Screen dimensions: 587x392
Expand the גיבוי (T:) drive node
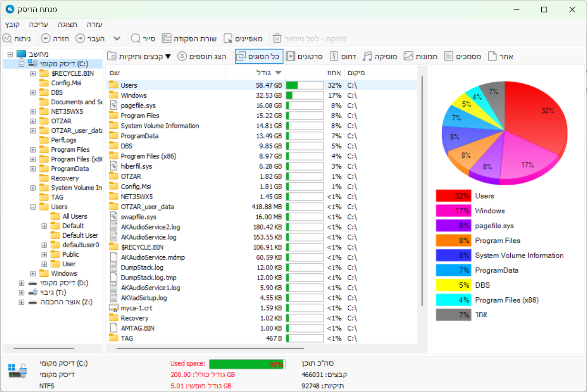[21, 292]
